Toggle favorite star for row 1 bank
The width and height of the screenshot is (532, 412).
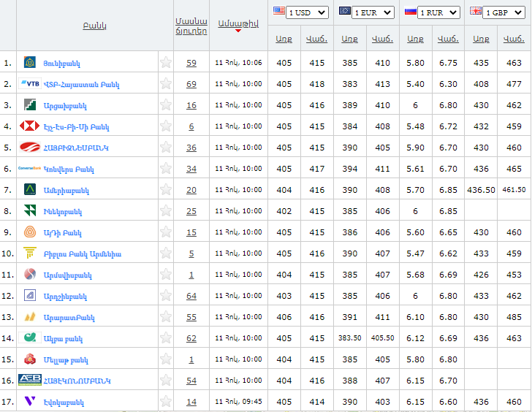166,62
